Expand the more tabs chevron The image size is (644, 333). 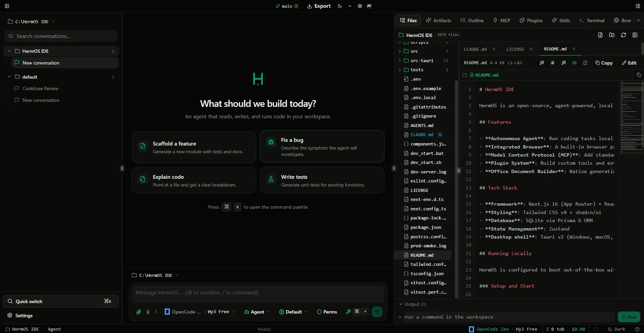[x=638, y=20]
